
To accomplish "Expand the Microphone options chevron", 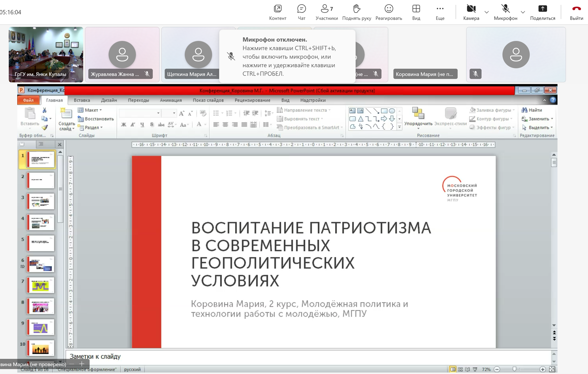I will coord(523,12).
